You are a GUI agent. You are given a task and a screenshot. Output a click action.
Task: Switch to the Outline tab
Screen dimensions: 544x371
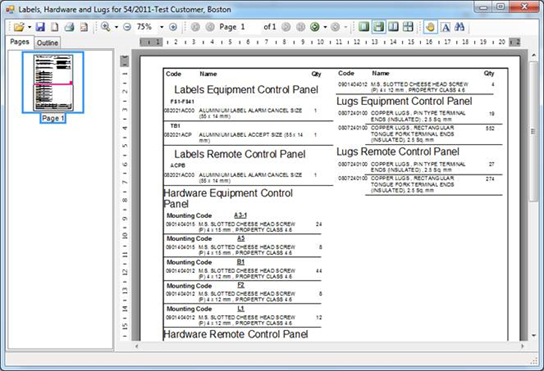point(48,43)
